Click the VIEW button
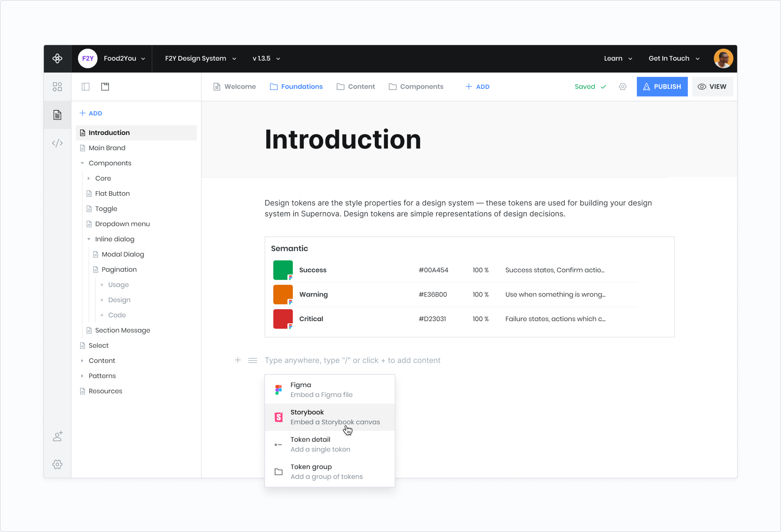This screenshot has height=532, width=781. tap(712, 87)
